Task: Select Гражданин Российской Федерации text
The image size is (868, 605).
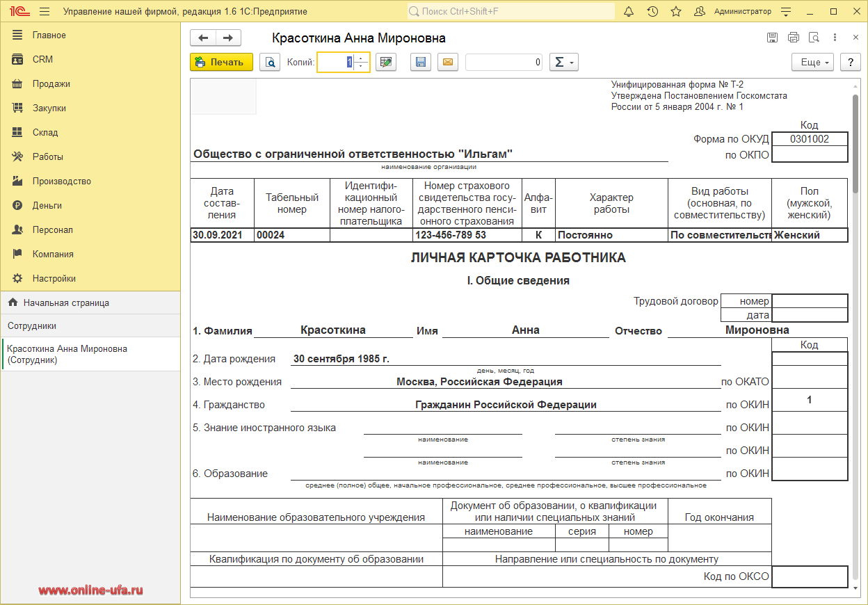Action: pyautogui.click(x=506, y=404)
